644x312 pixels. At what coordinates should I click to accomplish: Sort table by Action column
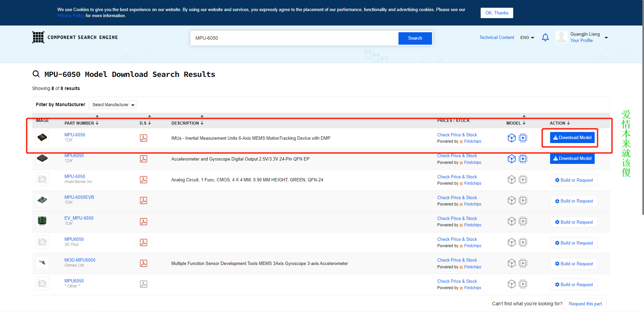pyautogui.click(x=559, y=123)
